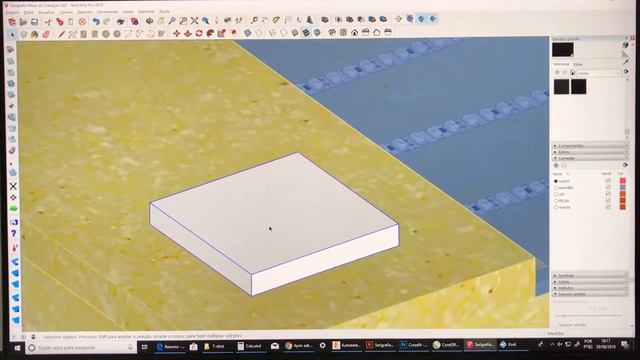Set LED as the active layer
Screen dimensions: 640x360
[556, 194]
